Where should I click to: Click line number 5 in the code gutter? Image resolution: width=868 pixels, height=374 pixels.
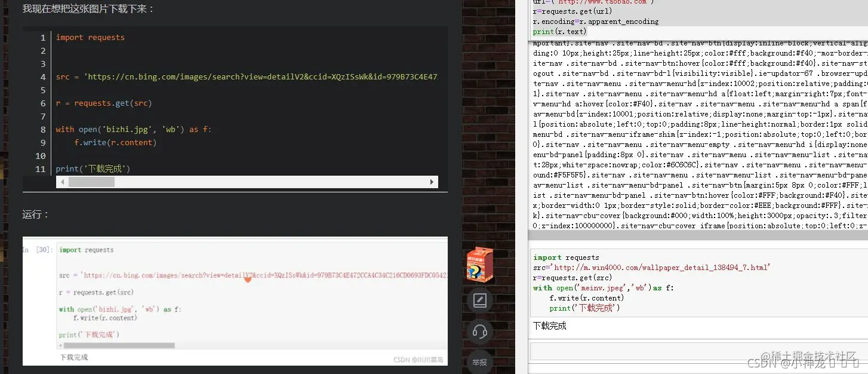pos(42,90)
